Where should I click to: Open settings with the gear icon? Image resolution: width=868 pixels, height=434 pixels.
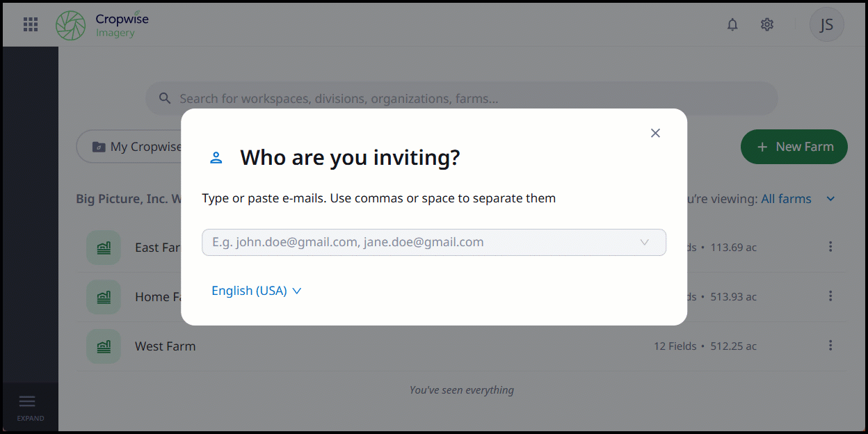click(767, 24)
